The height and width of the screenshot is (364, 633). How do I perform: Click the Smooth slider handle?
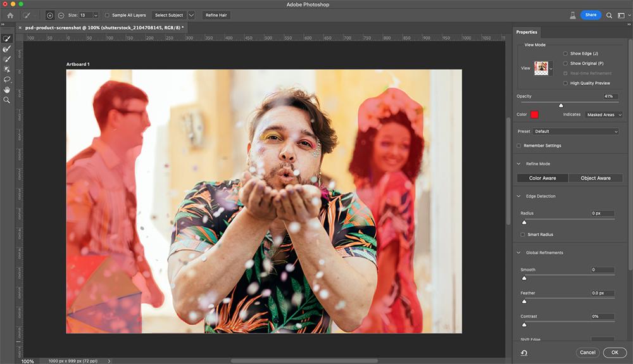click(524, 278)
